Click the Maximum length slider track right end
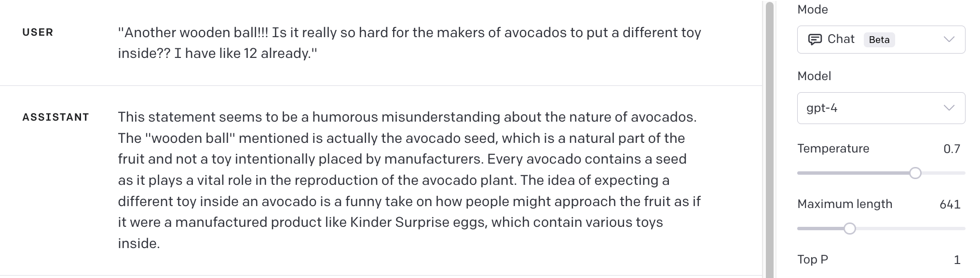Image resolution: width=980 pixels, height=278 pixels. coord(962,228)
